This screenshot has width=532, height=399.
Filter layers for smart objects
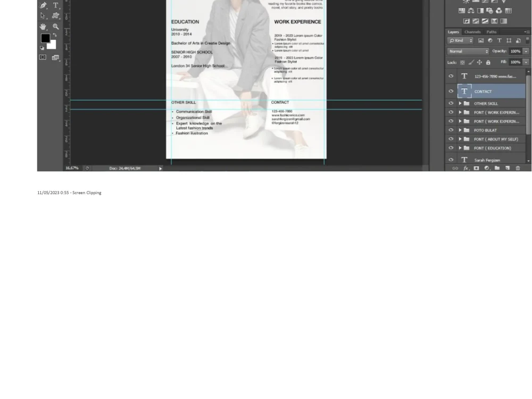coord(518,41)
